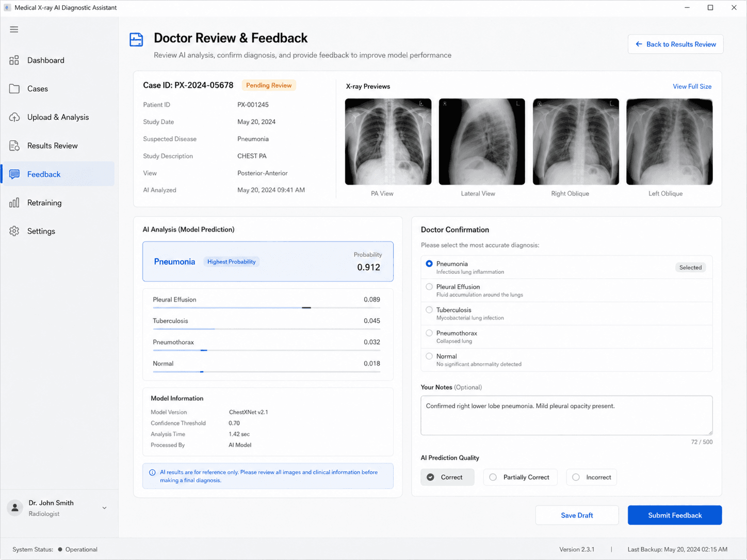Click the Doctor Review page header icon
The width and height of the screenshot is (747, 560).
136,40
